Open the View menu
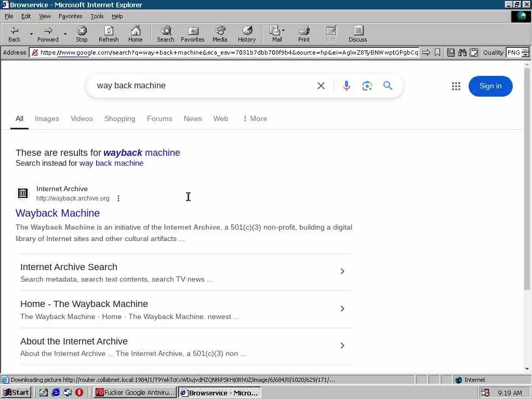 [45, 16]
